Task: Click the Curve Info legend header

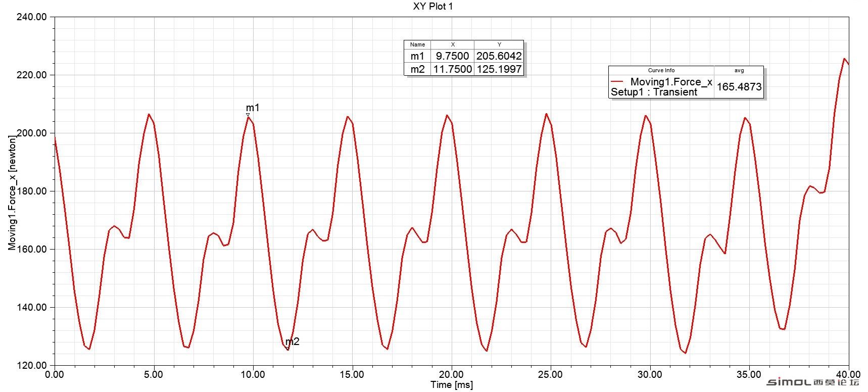Action: click(661, 70)
